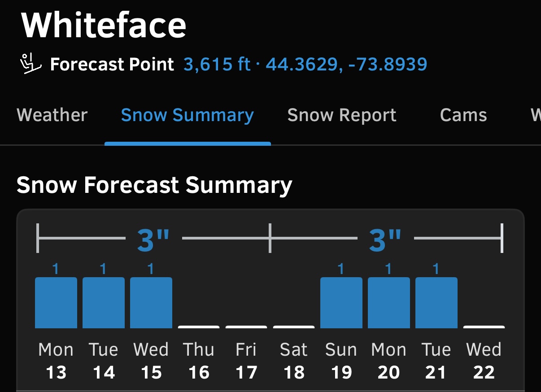Open the Weather tab
541x392 pixels.
pyautogui.click(x=52, y=115)
